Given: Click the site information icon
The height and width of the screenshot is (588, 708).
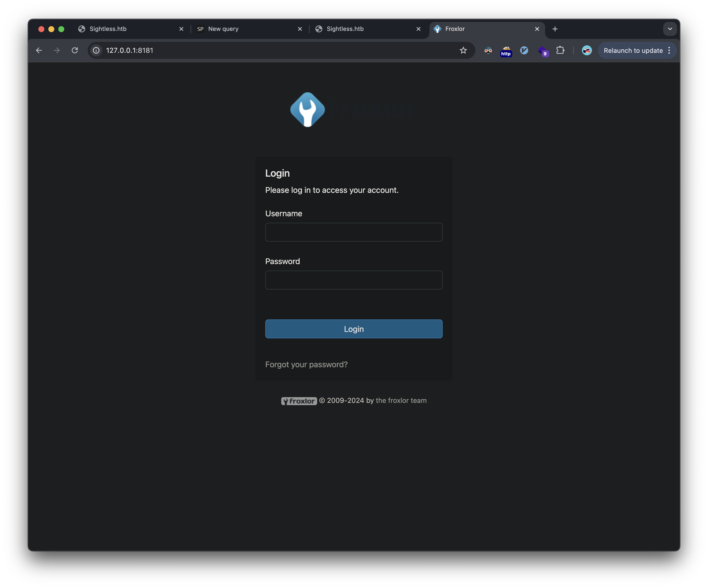Looking at the screenshot, I should point(96,51).
